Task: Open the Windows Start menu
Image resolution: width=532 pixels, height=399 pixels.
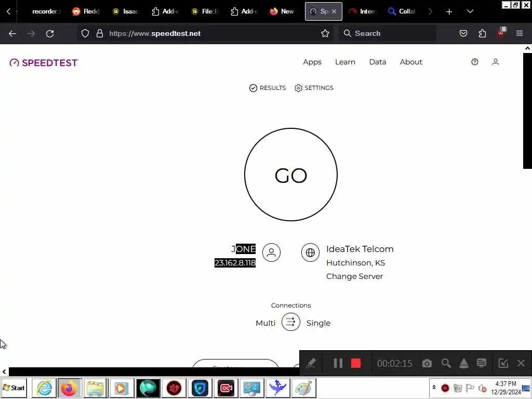Action: pos(14,388)
